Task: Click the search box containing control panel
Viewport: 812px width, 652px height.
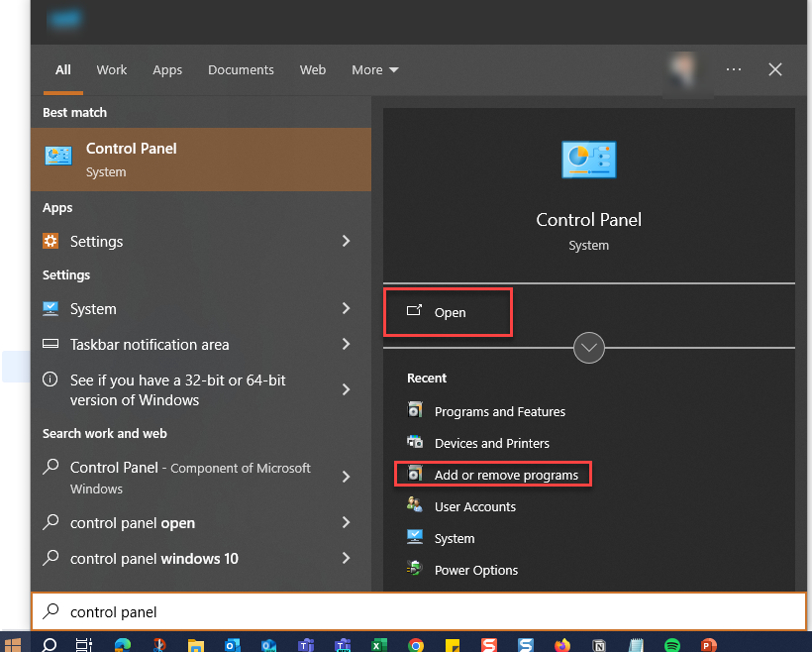Action: click(x=419, y=611)
